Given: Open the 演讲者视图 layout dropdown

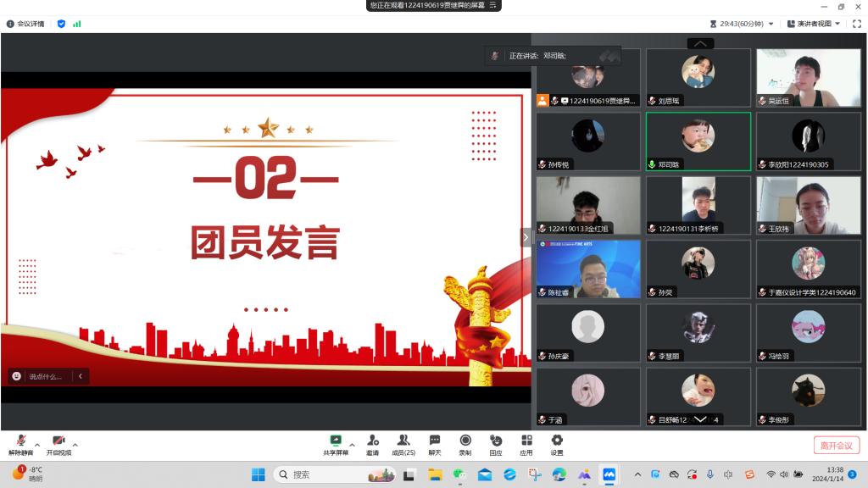Looking at the screenshot, I should (x=814, y=24).
